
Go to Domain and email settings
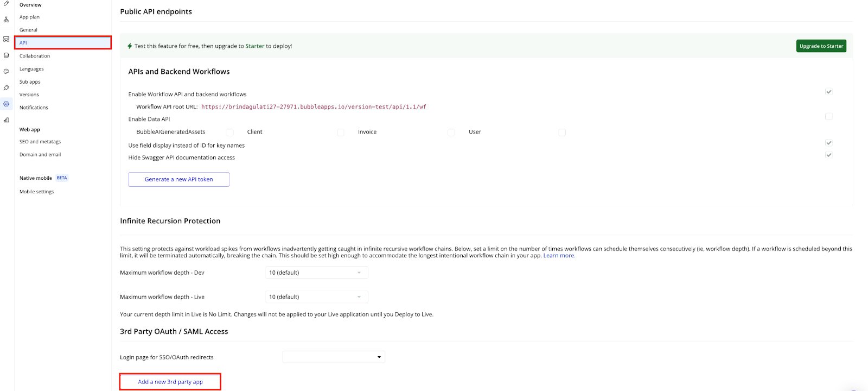(x=40, y=155)
